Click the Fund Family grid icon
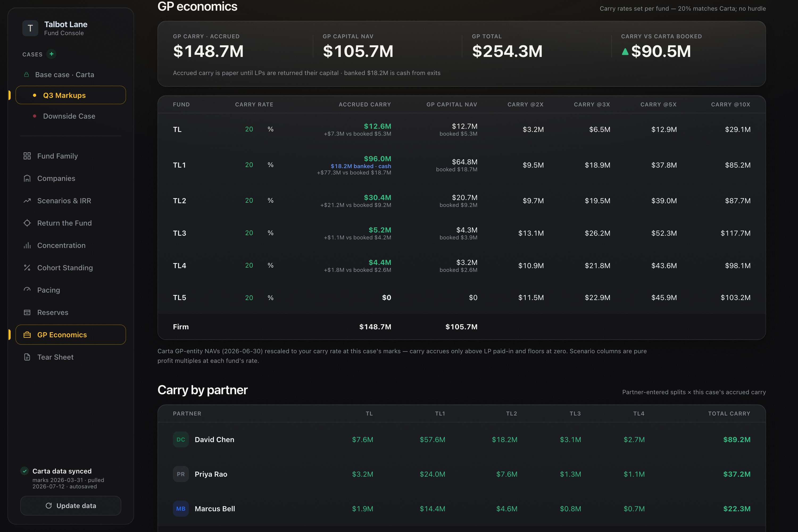This screenshot has width=798, height=532. pyautogui.click(x=27, y=156)
